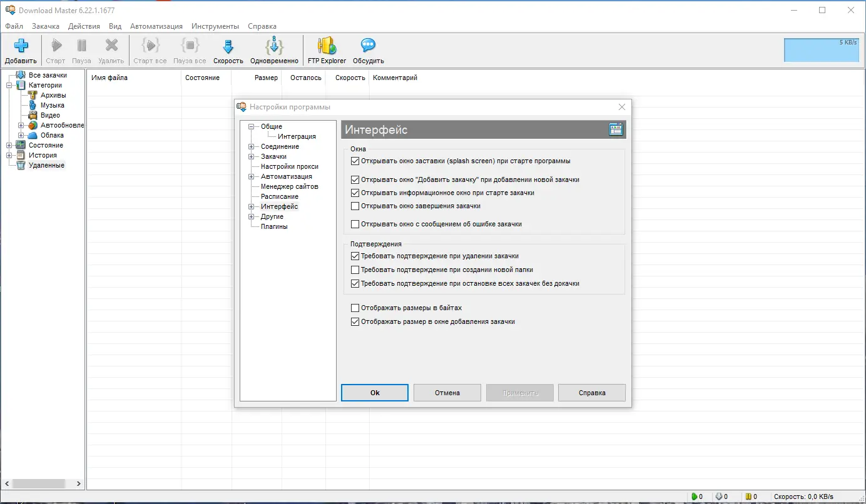Viewport: 866px width, 504px height.
Task: Select the Облака category
Action: 52,135
